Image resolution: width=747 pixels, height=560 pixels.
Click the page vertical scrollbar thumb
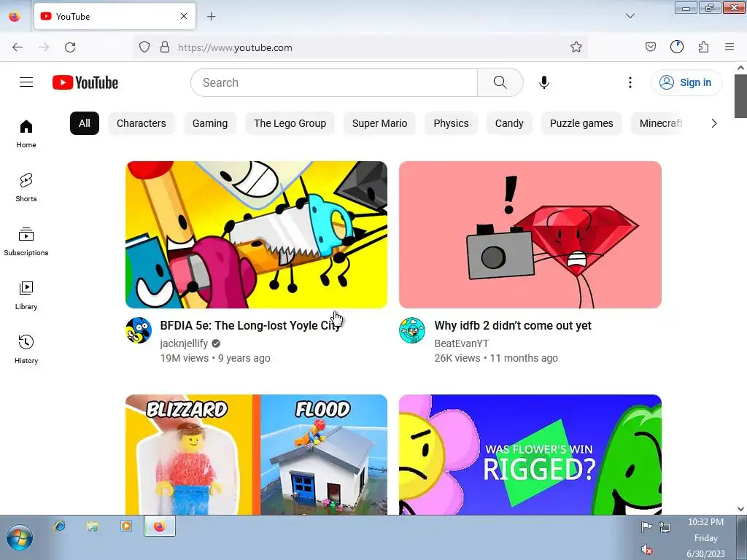[x=740, y=96]
